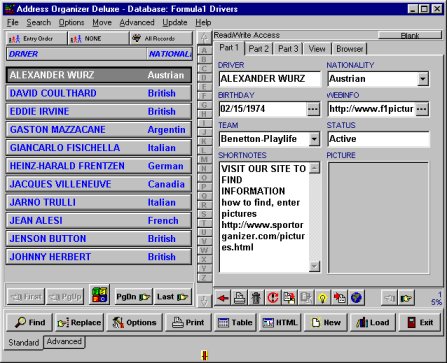This screenshot has height=363, width=447.
Task: Click the Find button
Action: 30,322
